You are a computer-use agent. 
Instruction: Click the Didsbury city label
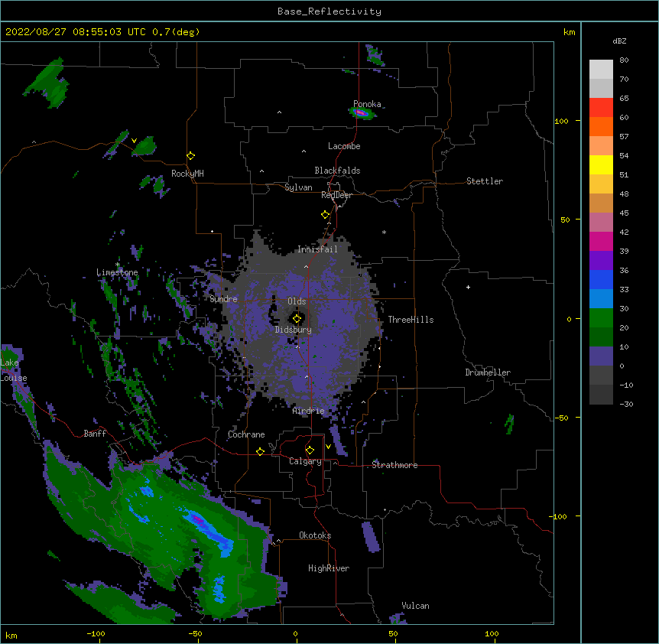[x=294, y=330]
